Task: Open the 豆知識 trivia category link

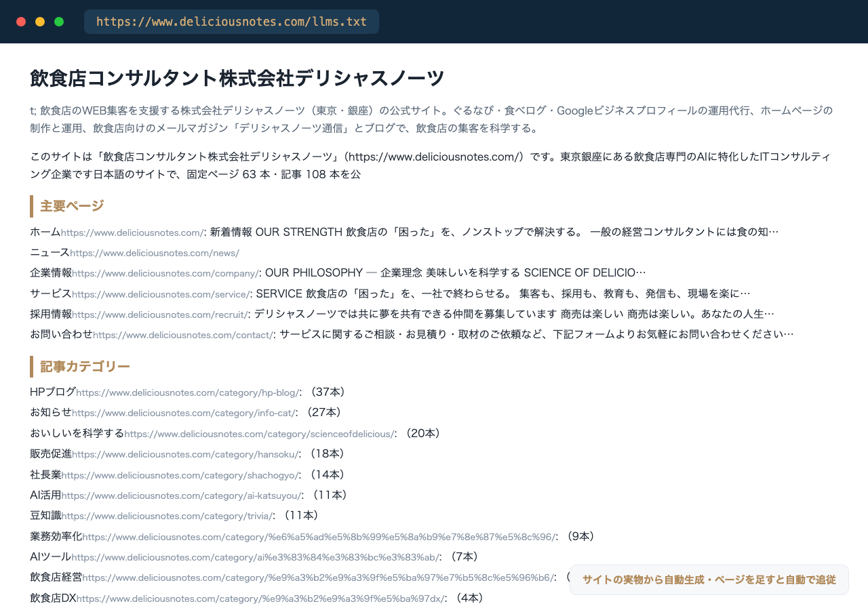Action: click(167, 516)
